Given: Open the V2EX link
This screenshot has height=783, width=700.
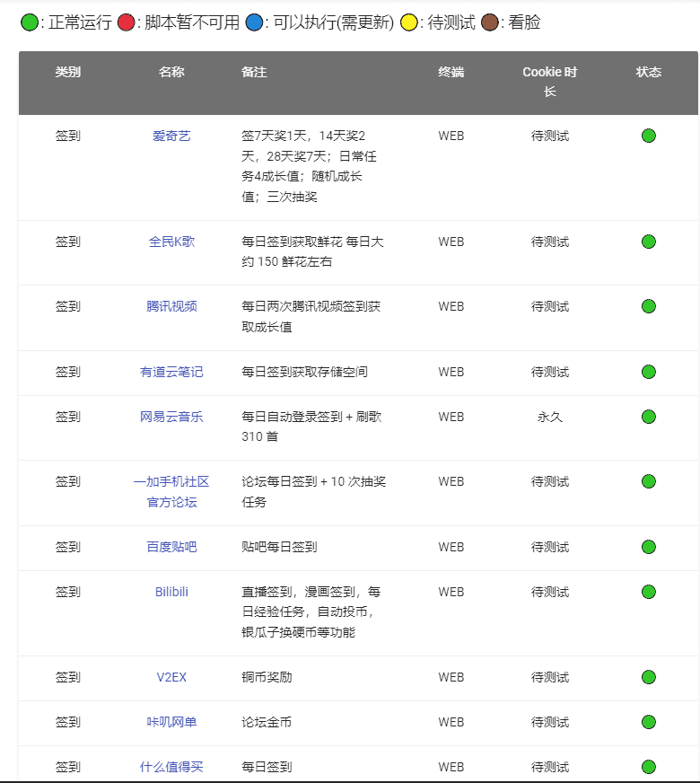Looking at the screenshot, I should [x=171, y=677].
